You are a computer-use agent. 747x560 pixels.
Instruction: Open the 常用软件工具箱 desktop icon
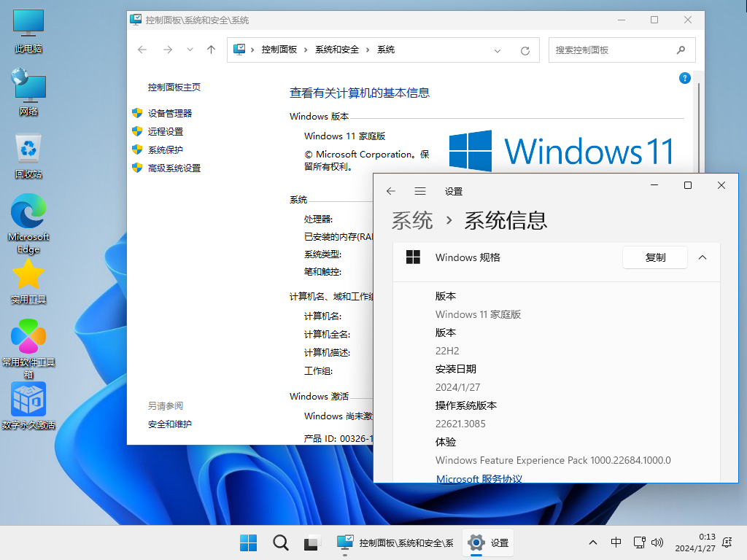[x=28, y=343]
